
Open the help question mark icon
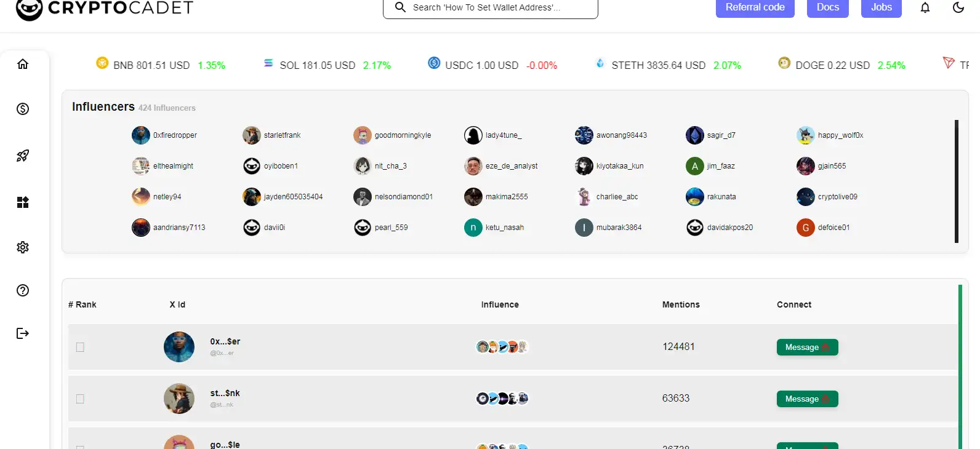pos(23,290)
